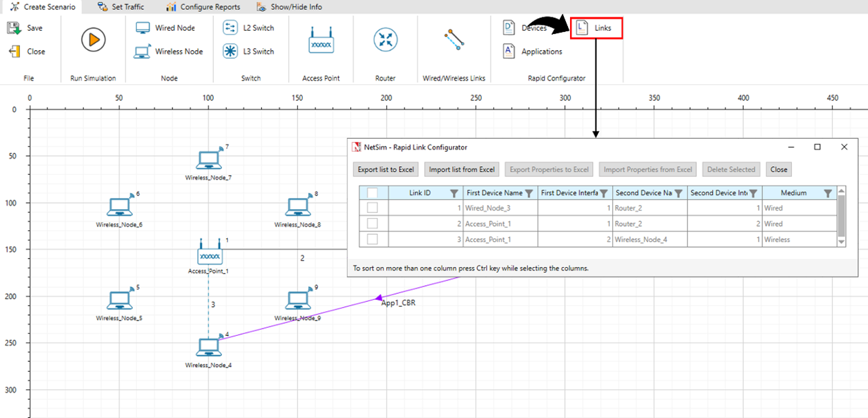Click the Wireless medium cell
Viewport: 868px width, 418px height.
point(799,239)
